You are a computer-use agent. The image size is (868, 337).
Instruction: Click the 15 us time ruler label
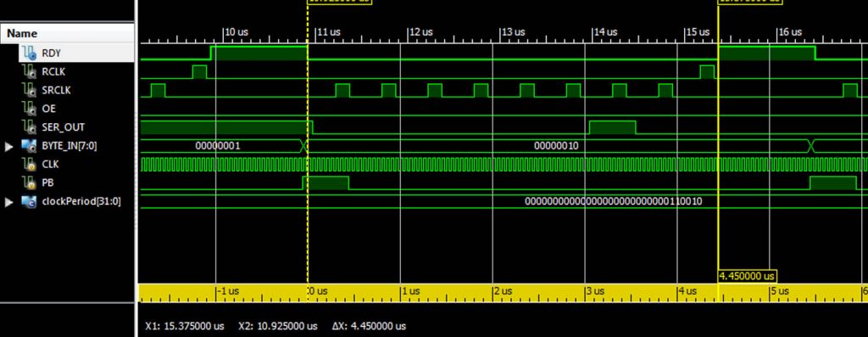pos(698,32)
